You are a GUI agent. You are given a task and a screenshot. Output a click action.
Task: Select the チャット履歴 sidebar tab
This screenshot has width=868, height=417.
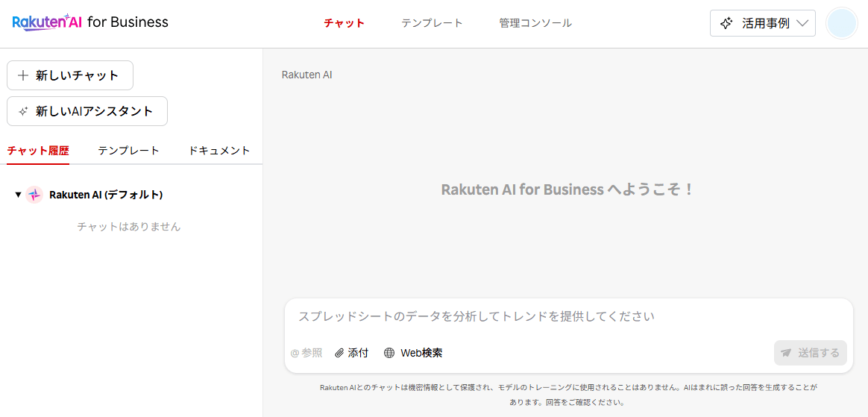click(38, 151)
